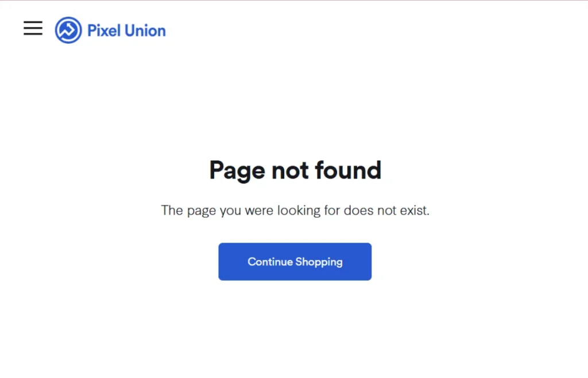Click the word "Page" in the heading
Screen dimensions: 588x378
[237, 171]
